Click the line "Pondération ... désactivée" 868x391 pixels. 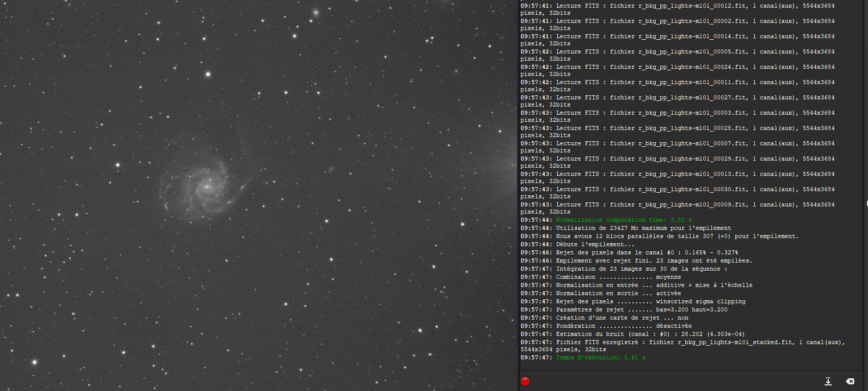606,326
